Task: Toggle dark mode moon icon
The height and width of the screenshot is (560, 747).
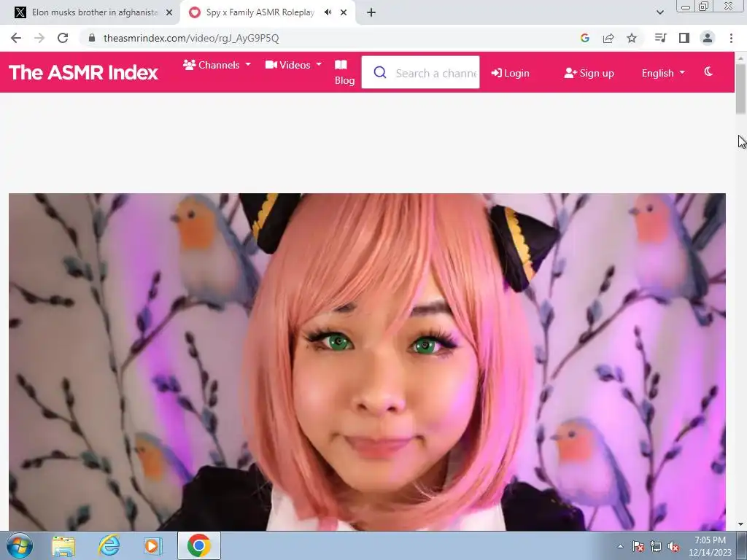Action: click(708, 71)
